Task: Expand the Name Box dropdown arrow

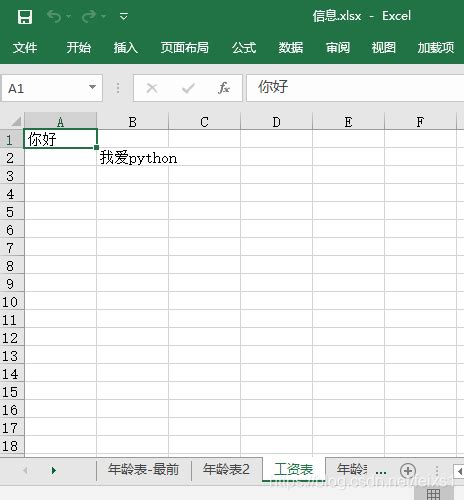Action: pos(92,87)
